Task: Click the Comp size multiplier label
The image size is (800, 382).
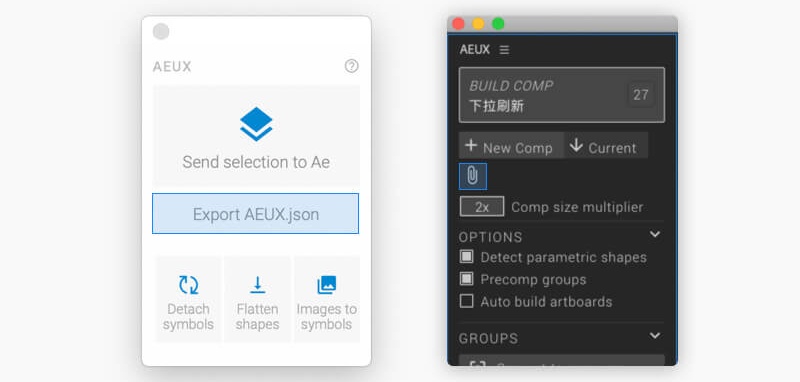Action: point(577,207)
